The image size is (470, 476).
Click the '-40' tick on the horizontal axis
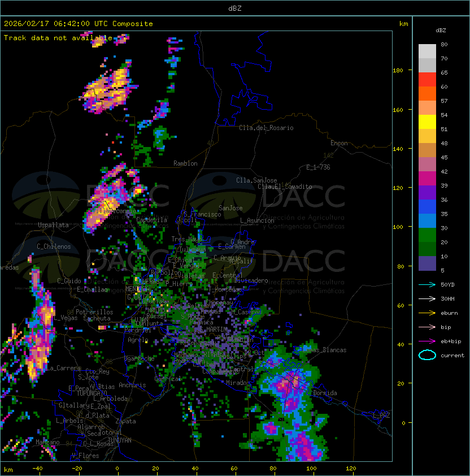pos(37,469)
